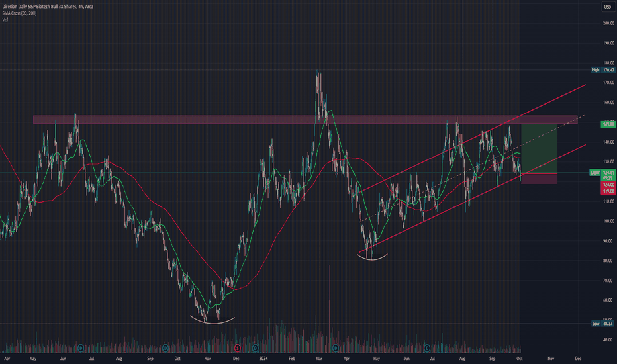Click the Low 48.37 price label
617x364 pixels.
click(x=603, y=324)
